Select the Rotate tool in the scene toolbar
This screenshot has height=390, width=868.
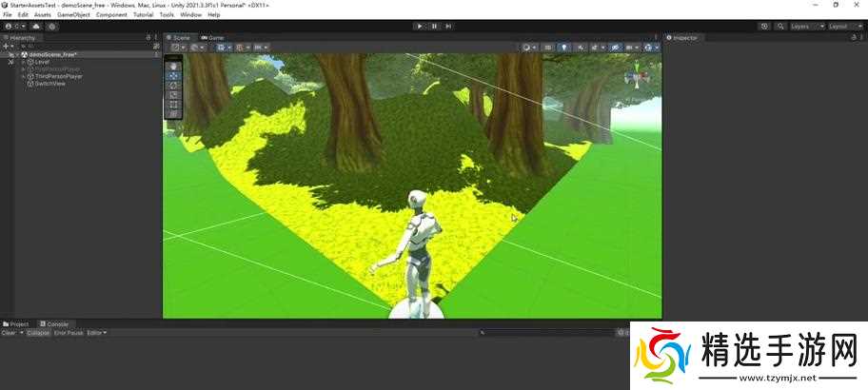(x=173, y=86)
